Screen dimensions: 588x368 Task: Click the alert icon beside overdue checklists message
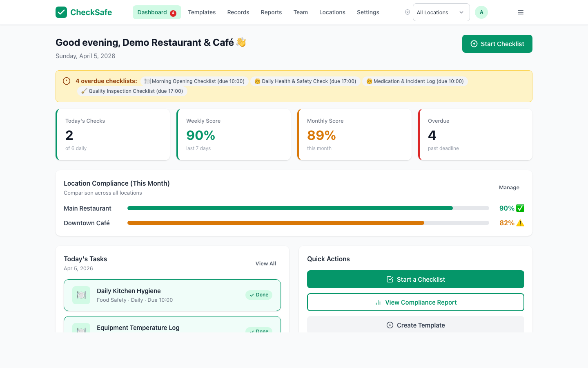[67, 81]
